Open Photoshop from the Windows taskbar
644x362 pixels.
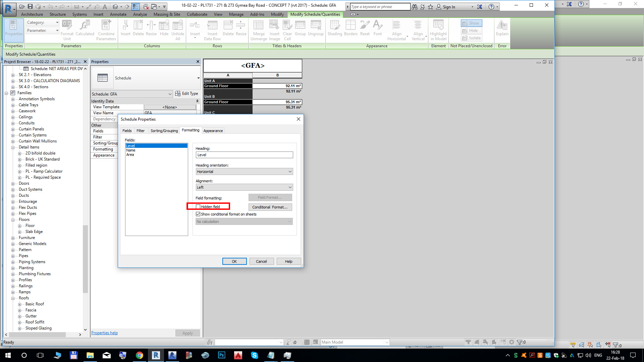coord(222,355)
